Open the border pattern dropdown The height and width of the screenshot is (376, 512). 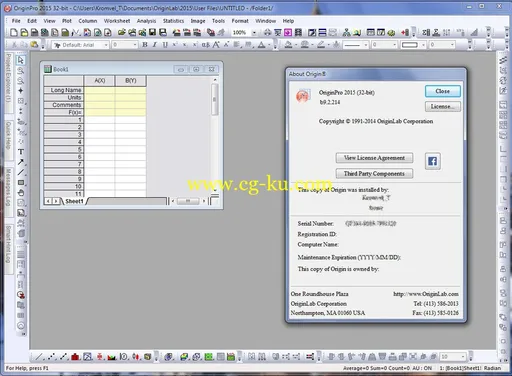click(423, 45)
